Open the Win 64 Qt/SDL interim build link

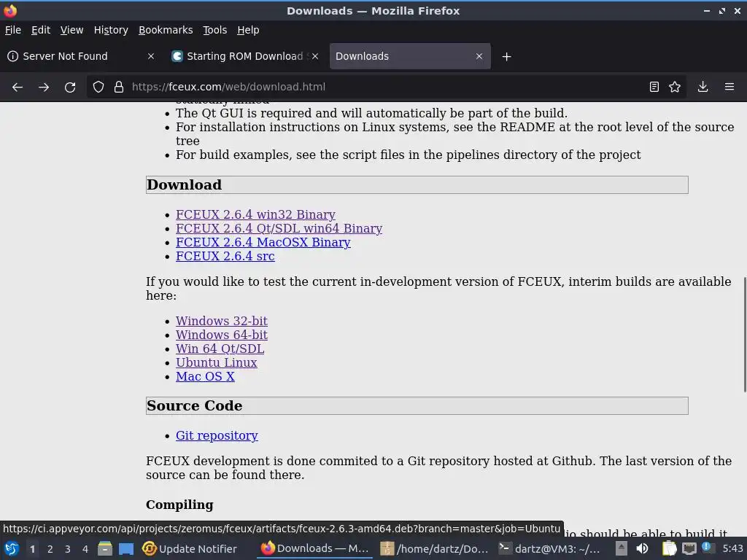pyautogui.click(x=220, y=349)
